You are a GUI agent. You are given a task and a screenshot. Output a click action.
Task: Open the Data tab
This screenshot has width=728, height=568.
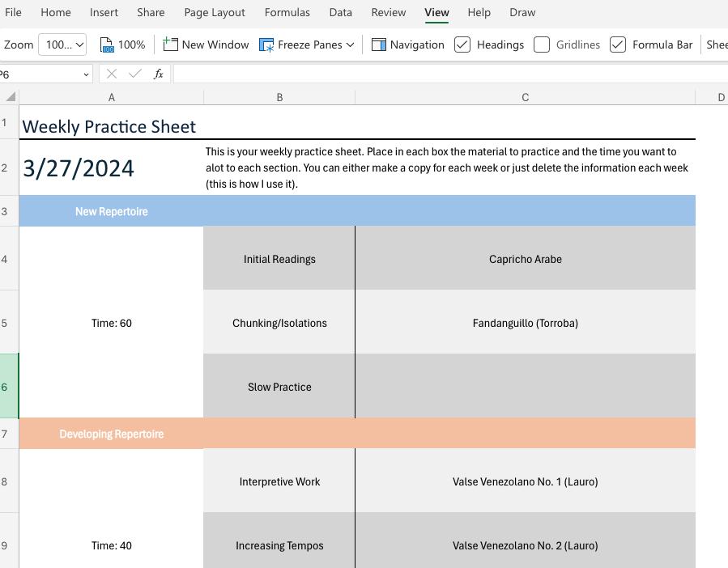click(341, 12)
